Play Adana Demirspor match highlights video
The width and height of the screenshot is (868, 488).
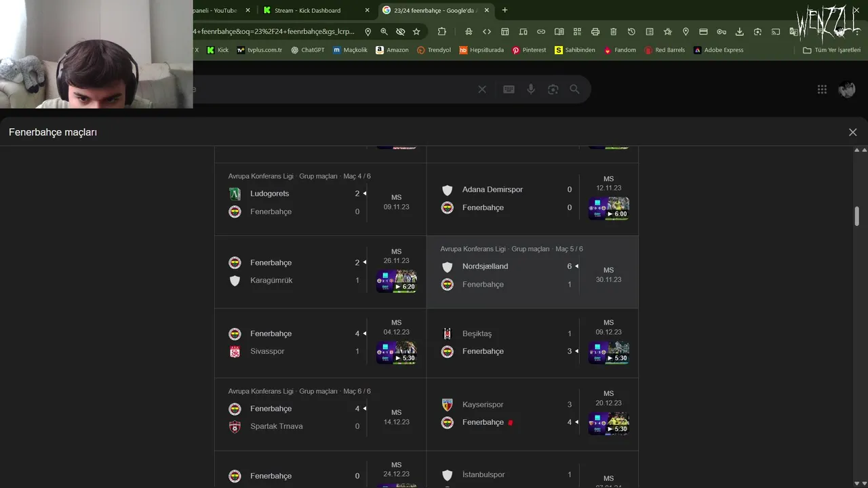[x=609, y=208]
